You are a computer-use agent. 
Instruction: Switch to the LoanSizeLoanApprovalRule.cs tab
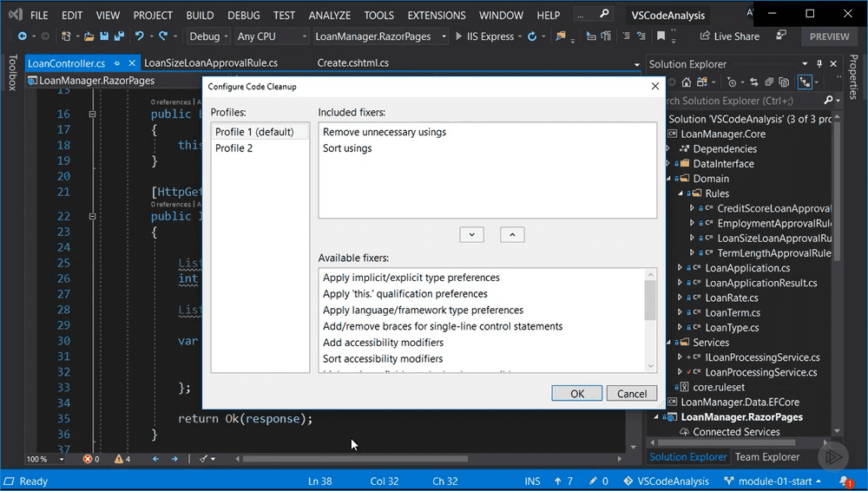point(211,63)
